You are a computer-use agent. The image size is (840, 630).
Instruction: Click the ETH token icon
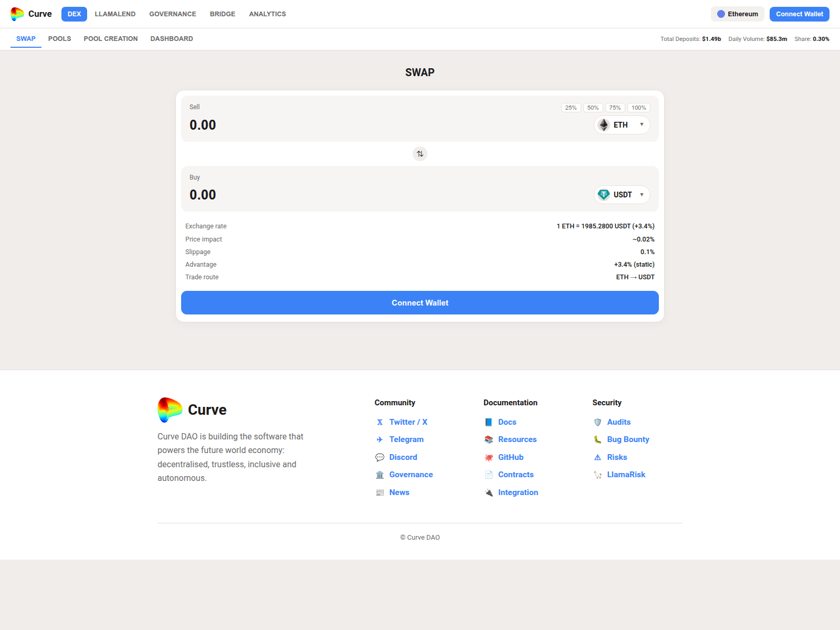coord(604,125)
